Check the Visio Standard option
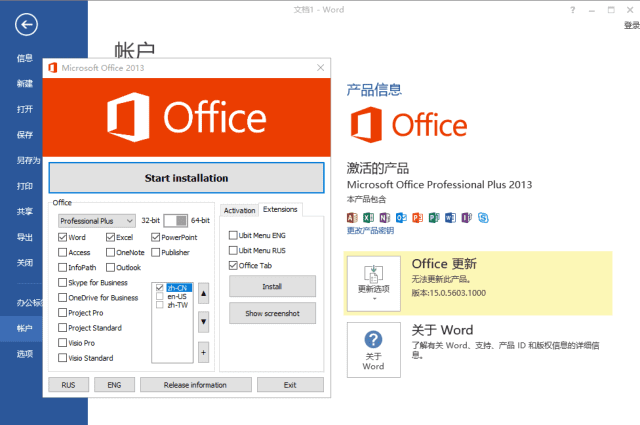This screenshot has width=640, height=425. click(62, 358)
